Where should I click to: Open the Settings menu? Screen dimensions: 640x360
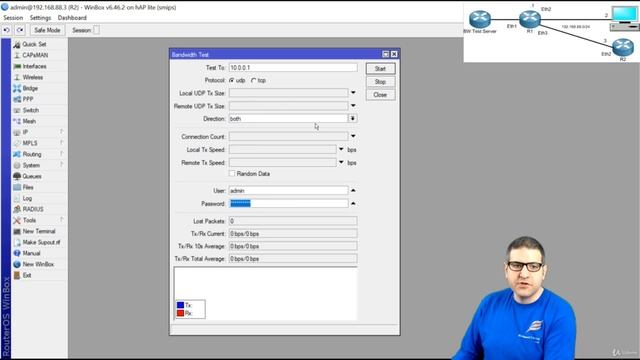[x=40, y=18]
